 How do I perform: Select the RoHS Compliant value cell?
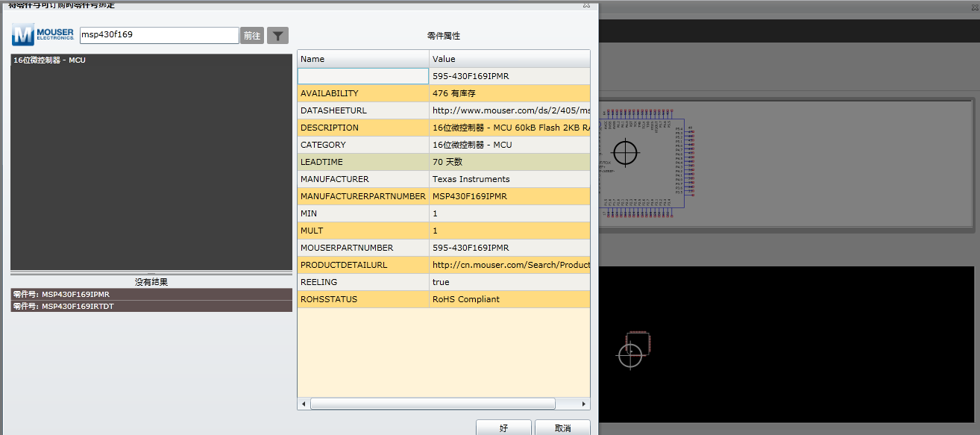(509, 299)
